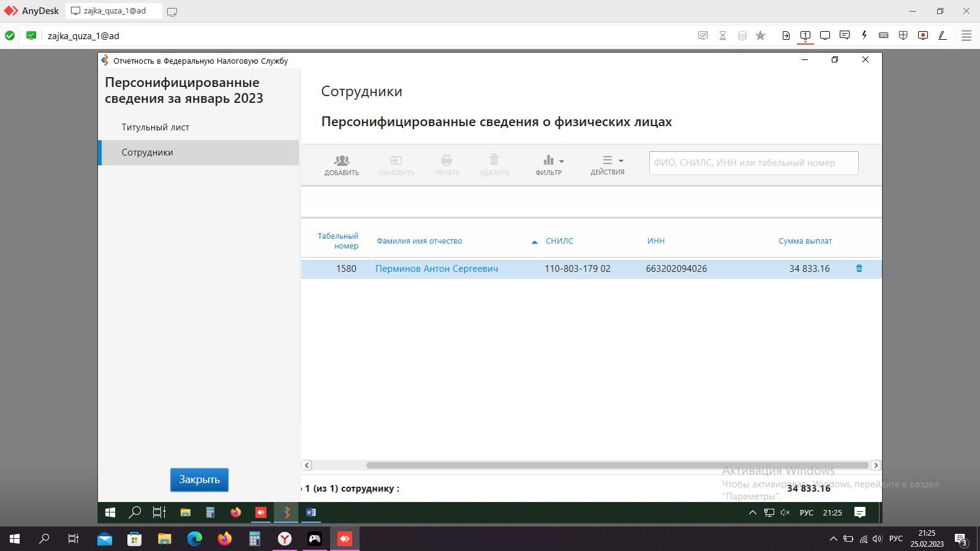The image size is (980, 551).
Task: Open remote taskbar search magnifier
Action: [135, 512]
